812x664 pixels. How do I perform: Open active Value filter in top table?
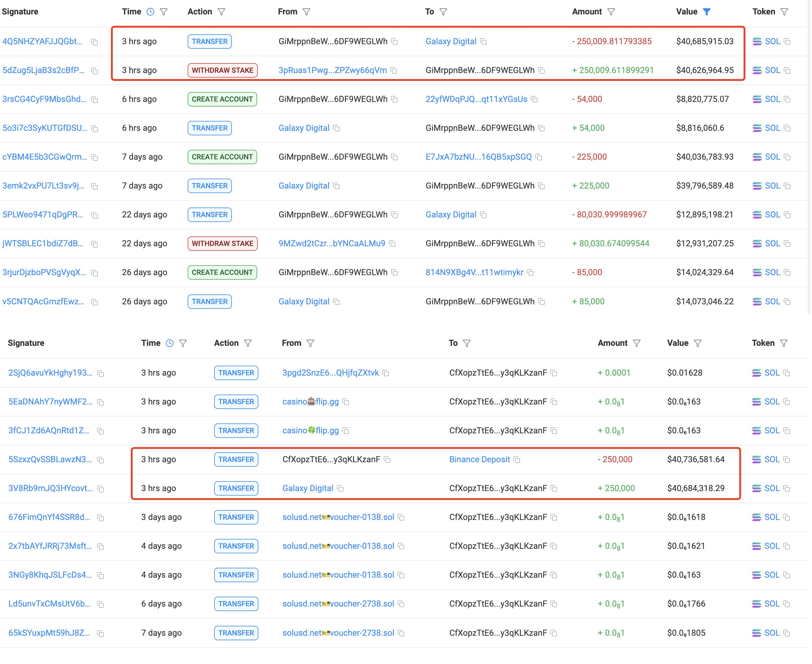(x=707, y=12)
